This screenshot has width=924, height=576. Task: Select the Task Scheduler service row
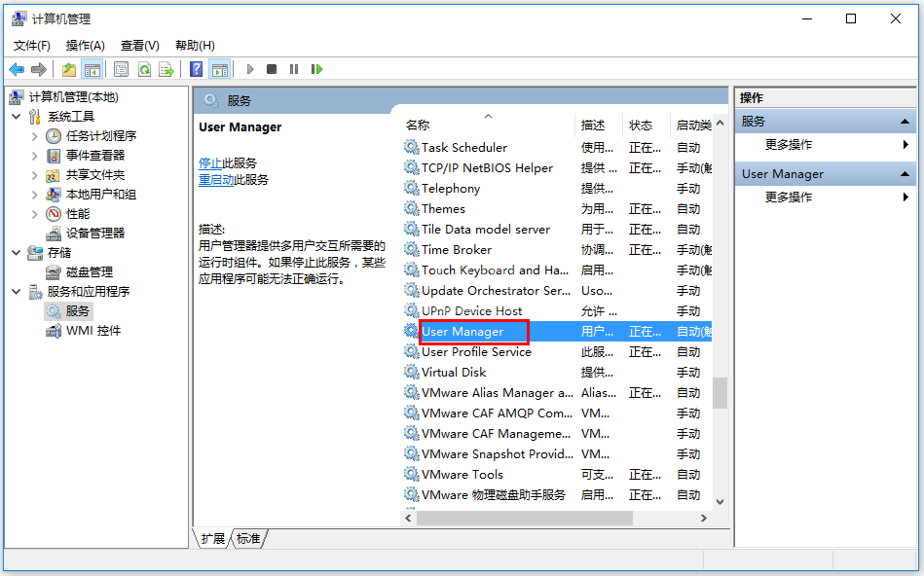pyautogui.click(x=557, y=147)
